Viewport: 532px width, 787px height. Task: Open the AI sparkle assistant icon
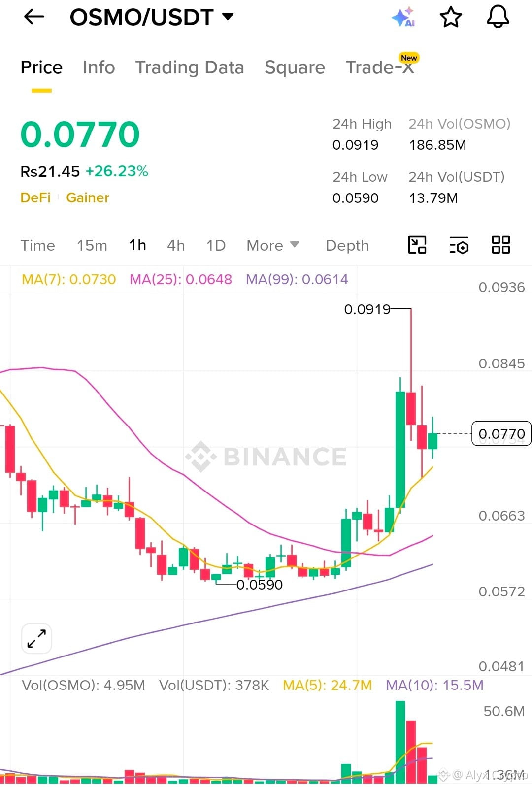pos(403,17)
